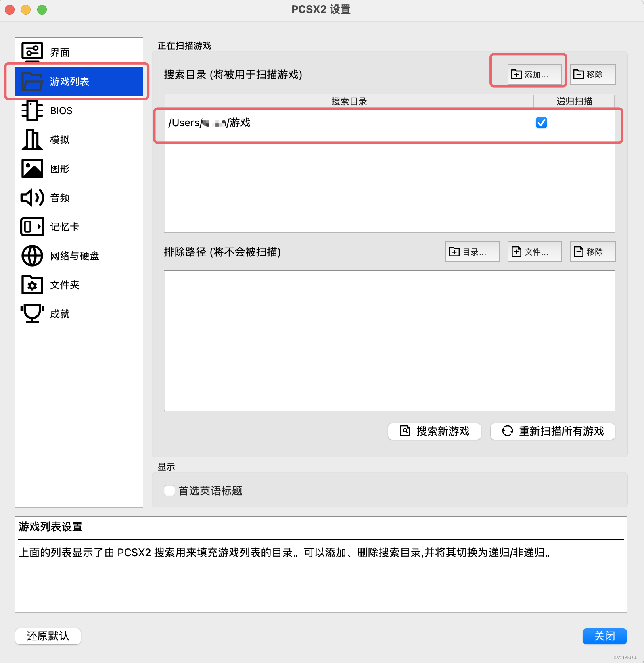644x663 pixels.
Task: Click 还原默认 restore defaults button
Action: [x=48, y=636]
